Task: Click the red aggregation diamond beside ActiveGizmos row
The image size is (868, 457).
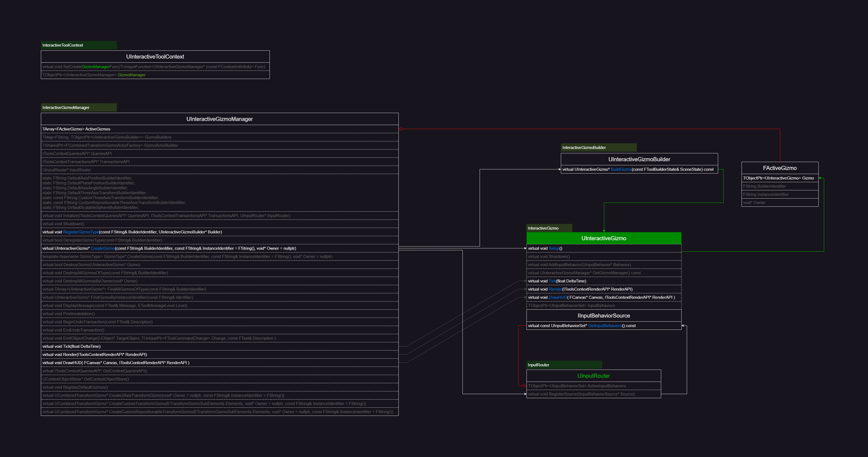Action: 401,129
